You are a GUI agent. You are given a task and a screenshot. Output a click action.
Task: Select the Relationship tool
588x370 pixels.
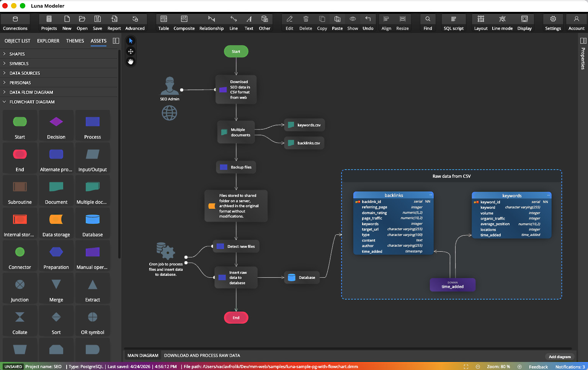tap(211, 22)
